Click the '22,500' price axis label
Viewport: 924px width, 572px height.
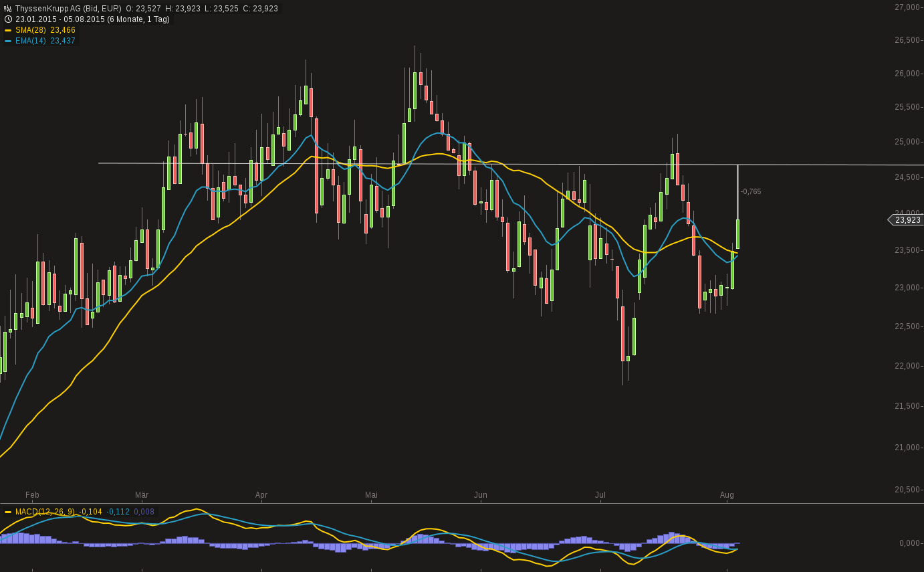click(x=907, y=326)
